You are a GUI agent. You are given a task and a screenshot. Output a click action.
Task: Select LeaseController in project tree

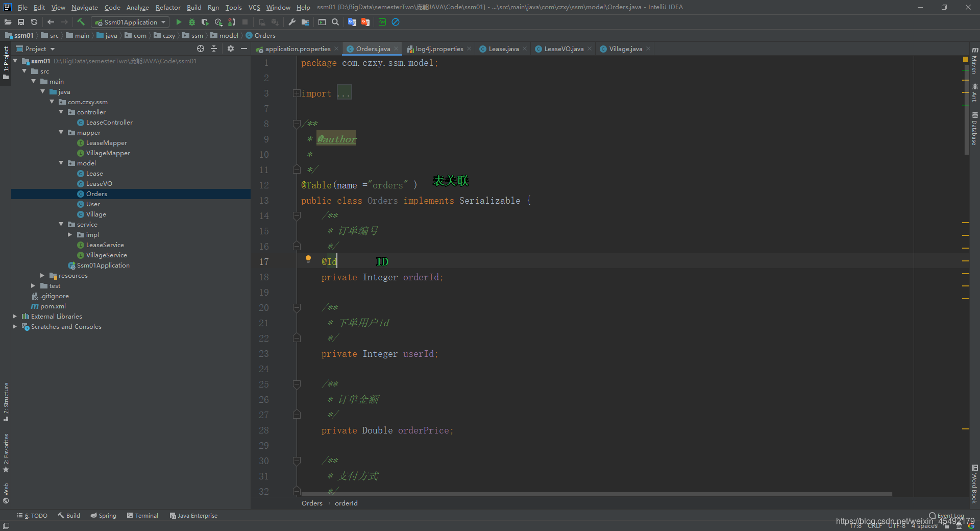[109, 122]
